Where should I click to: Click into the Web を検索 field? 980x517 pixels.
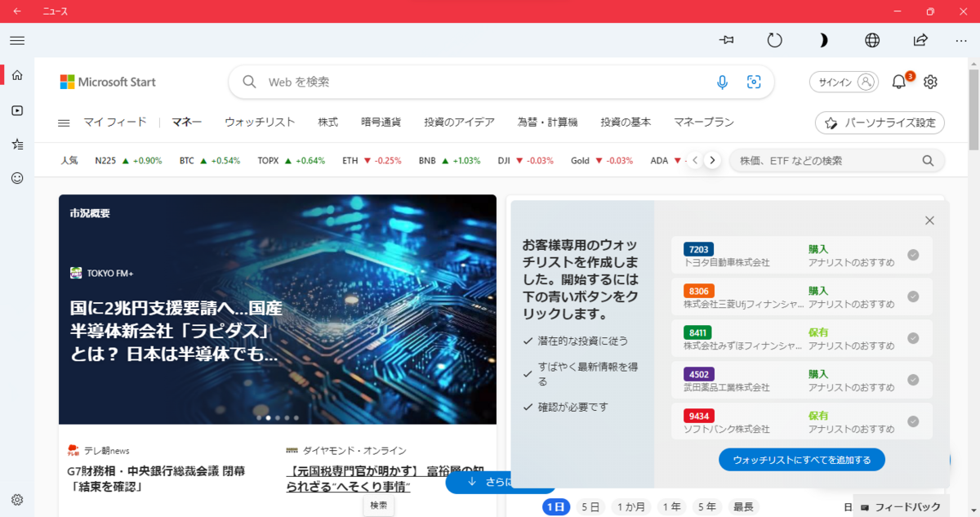[501, 82]
